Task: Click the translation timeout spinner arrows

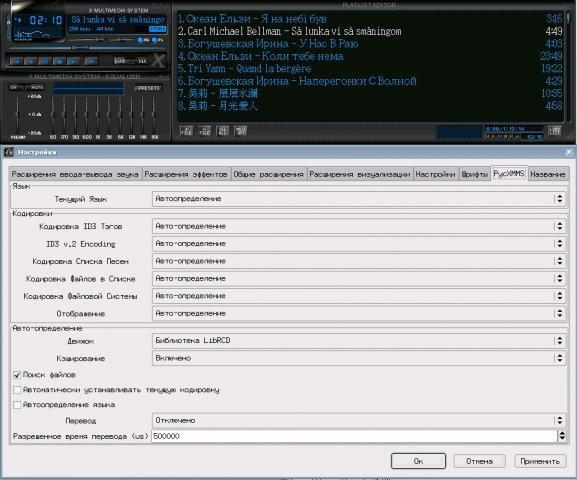Action: 562,436
